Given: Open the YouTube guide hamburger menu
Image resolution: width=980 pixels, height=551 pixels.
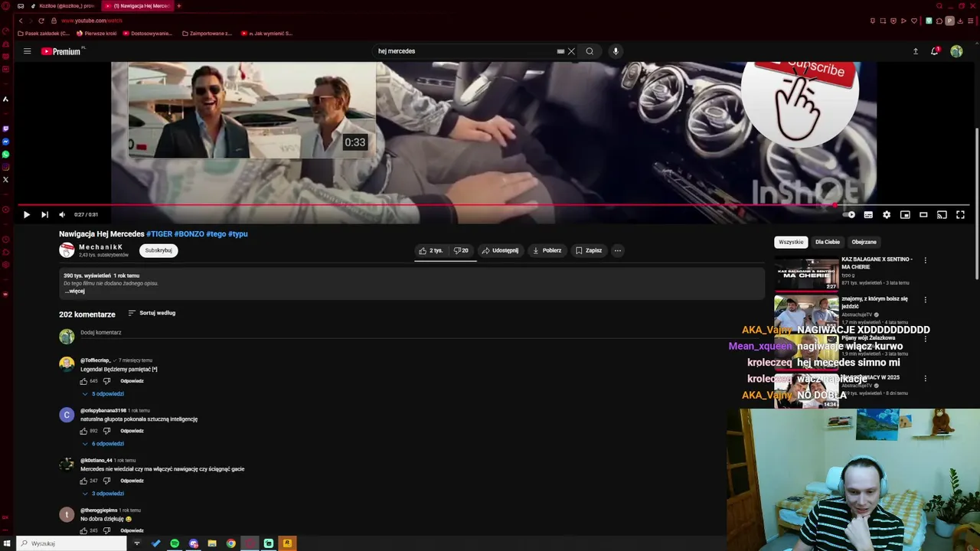Looking at the screenshot, I should 27,51.
